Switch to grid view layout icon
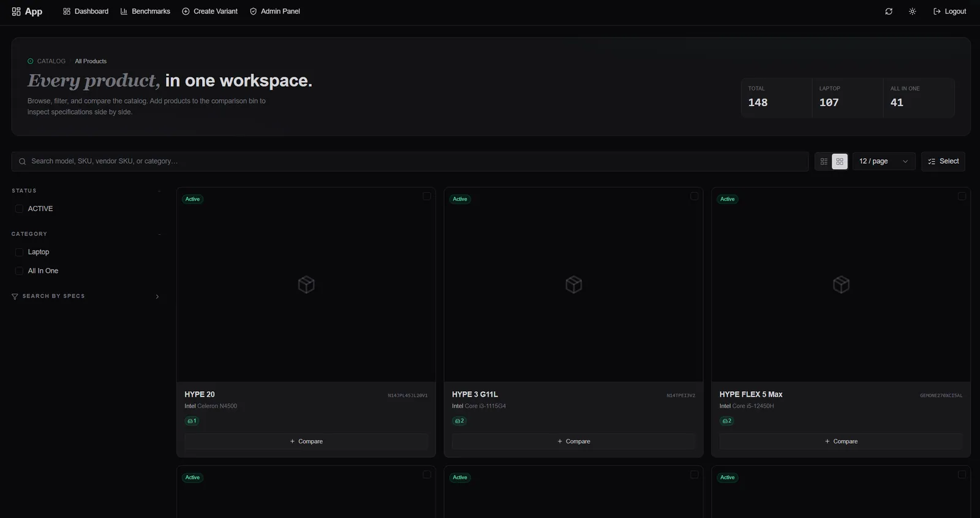The height and width of the screenshot is (518, 980). pyautogui.click(x=840, y=161)
